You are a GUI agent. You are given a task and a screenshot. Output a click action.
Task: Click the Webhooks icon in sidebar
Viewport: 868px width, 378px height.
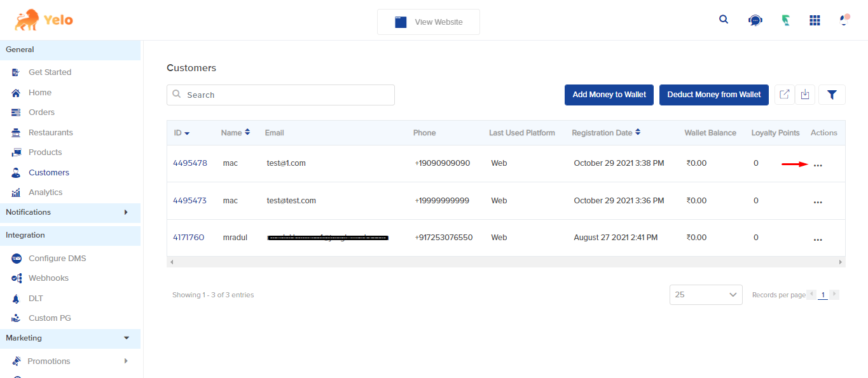click(x=17, y=278)
